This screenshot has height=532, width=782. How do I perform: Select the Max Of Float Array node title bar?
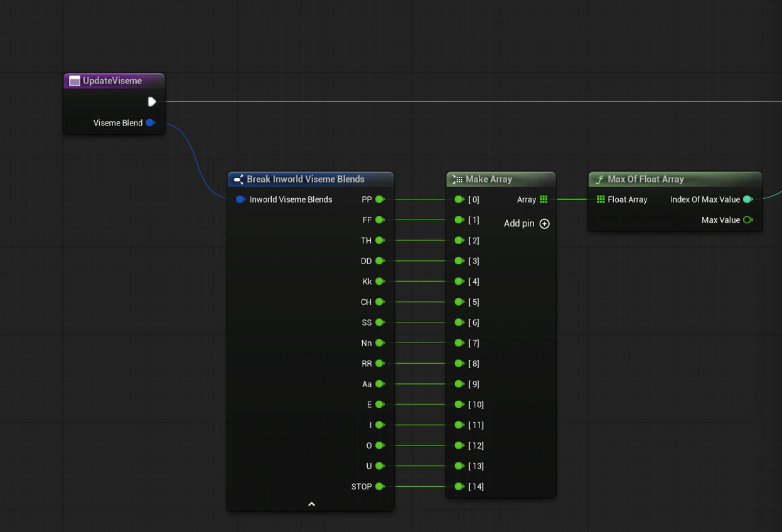point(665,179)
